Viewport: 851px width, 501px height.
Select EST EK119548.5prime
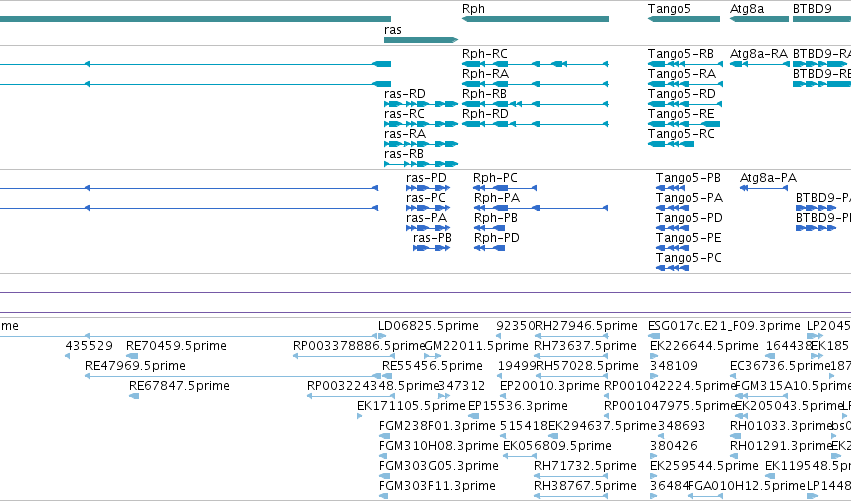[808, 466]
